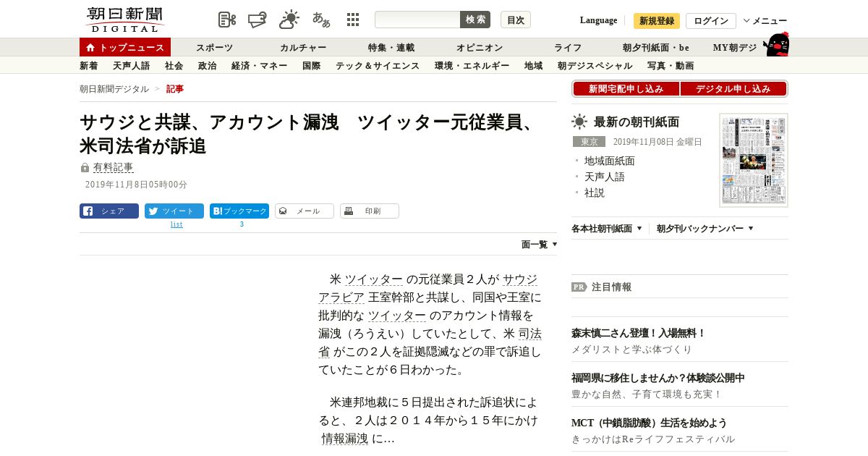This screenshot has width=868, height=456.
Task: Open 写真・動画 submenu item
Action: coord(671,66)
